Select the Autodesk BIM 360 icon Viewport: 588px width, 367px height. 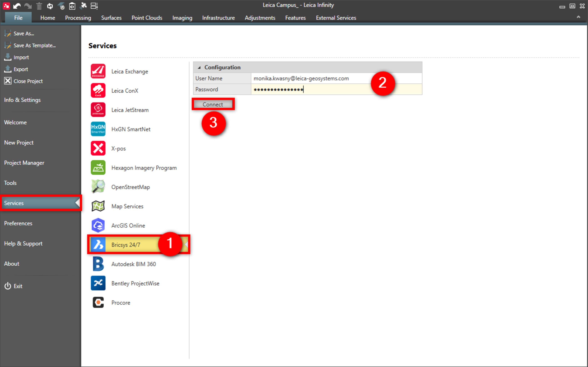[98, 264]
